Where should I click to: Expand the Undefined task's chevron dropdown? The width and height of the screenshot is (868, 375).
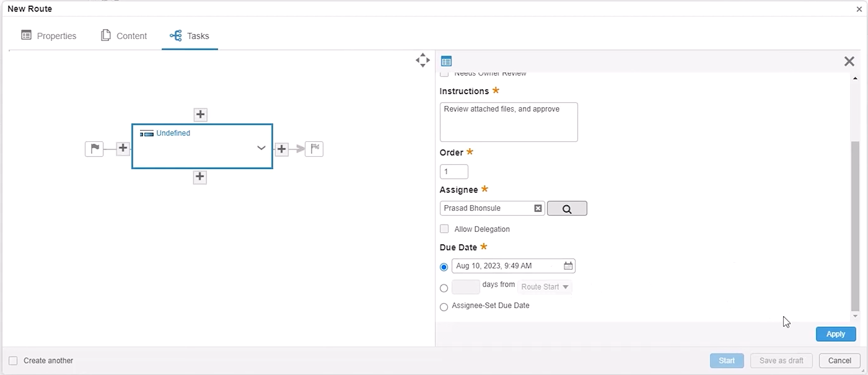(261, 148)
